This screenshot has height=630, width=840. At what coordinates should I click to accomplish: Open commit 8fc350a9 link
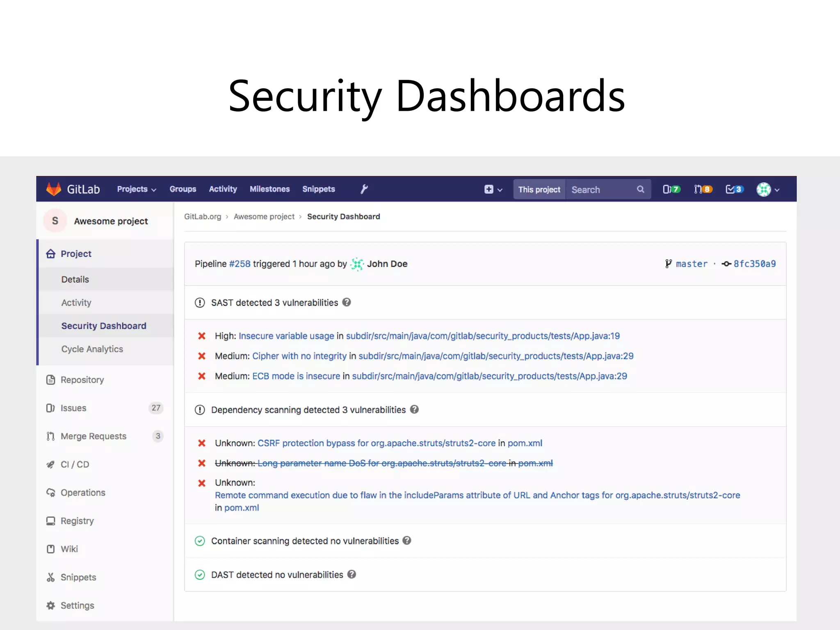(x=755, y=264)
